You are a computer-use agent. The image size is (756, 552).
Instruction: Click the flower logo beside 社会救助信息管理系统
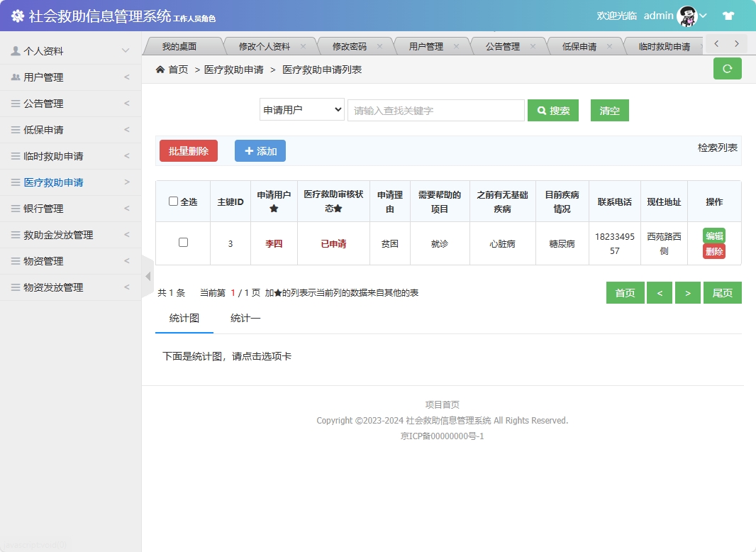(17, 13)
